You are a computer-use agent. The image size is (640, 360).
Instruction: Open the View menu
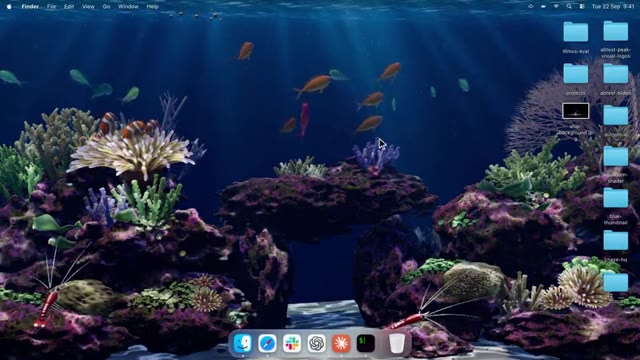point(88,7)
